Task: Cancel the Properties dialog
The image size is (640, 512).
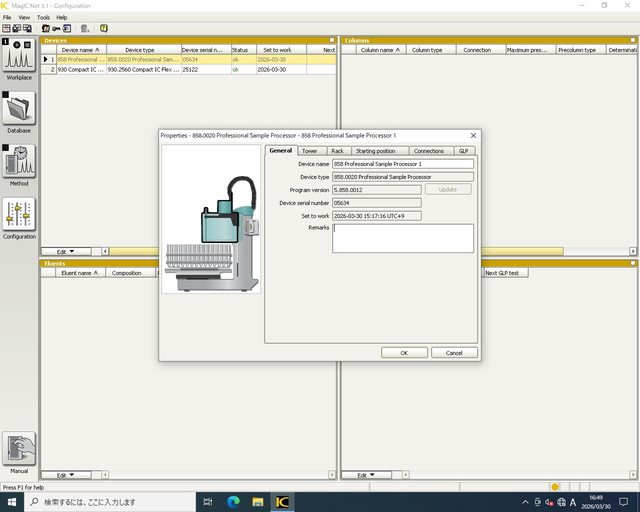Action: [x=454, y=353]
